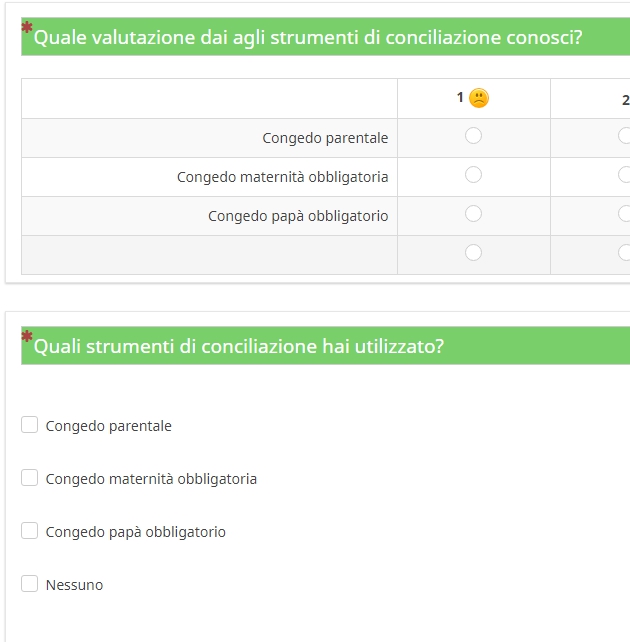Click the Nessuno option label text
Screen dimensions: 630x642
(74, 585)
